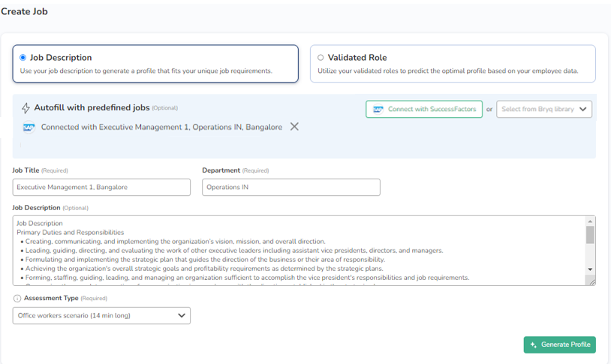Click inside the Job Description text area
The height and width of the screenshot is (364, 611).
coord(300,251)
